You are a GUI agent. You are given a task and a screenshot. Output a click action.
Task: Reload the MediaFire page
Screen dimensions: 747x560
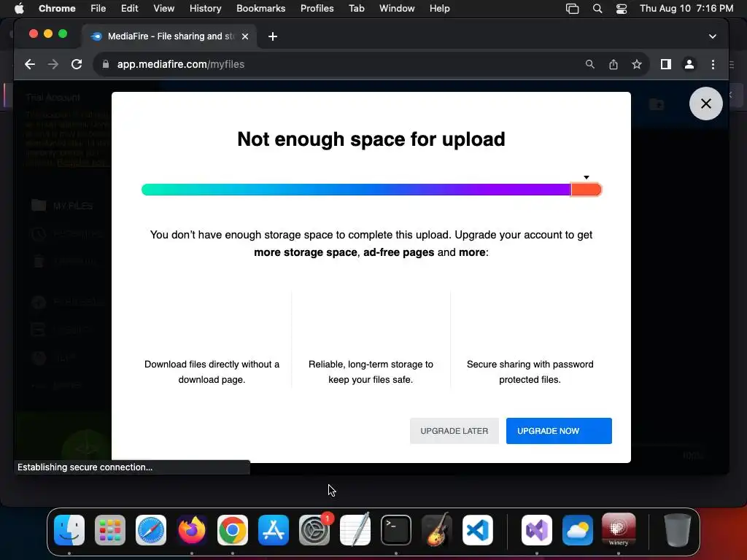coord(76,64)
